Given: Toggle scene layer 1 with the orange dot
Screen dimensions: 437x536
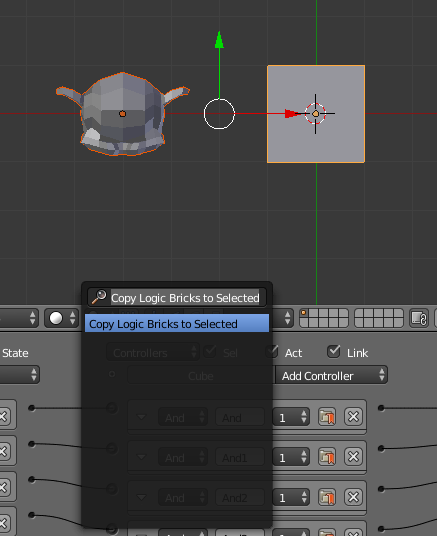Looking at the screenshot, I should (x=304, y=313).
